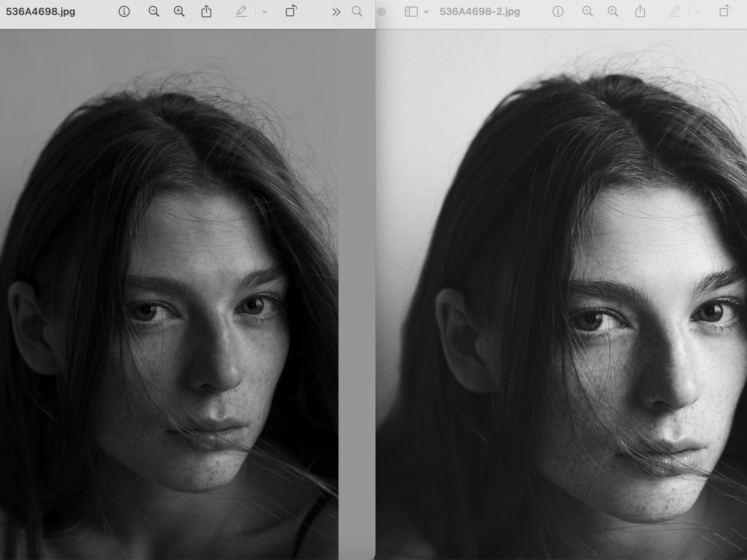Open sidebar view options dropdown chevron
This screenshot has width=747, height=560.
[426, 12]
